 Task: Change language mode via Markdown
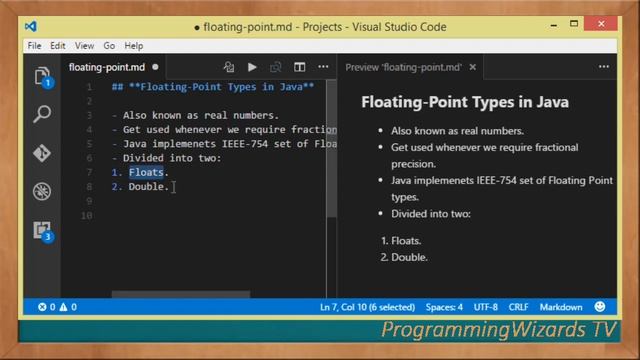pos(561,307)
